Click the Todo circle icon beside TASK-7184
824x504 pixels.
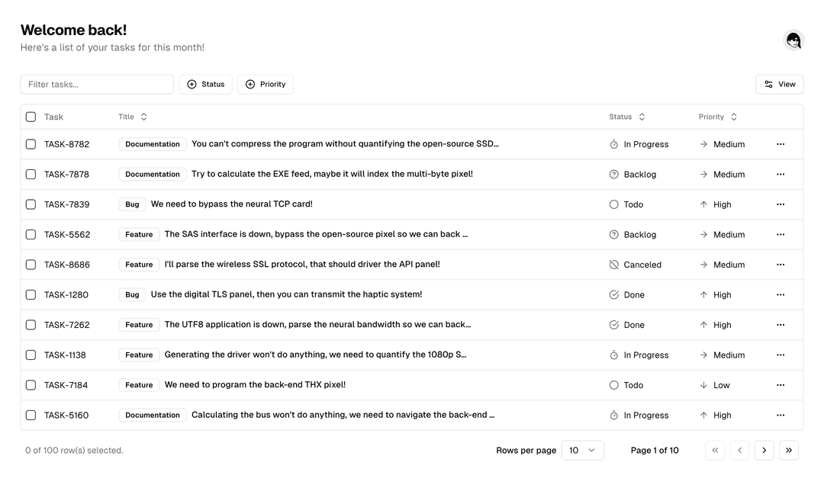613,385
